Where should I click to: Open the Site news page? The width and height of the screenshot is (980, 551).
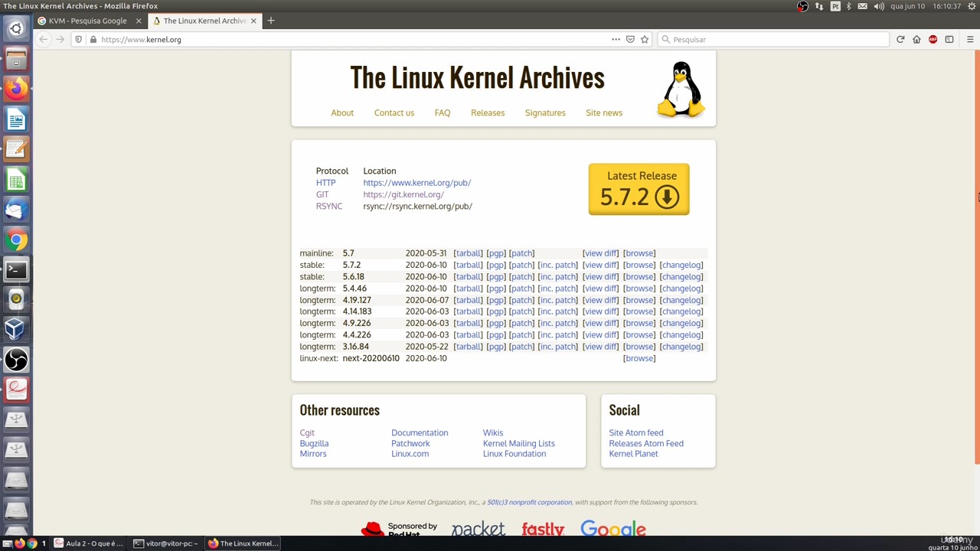pos(604,112)
